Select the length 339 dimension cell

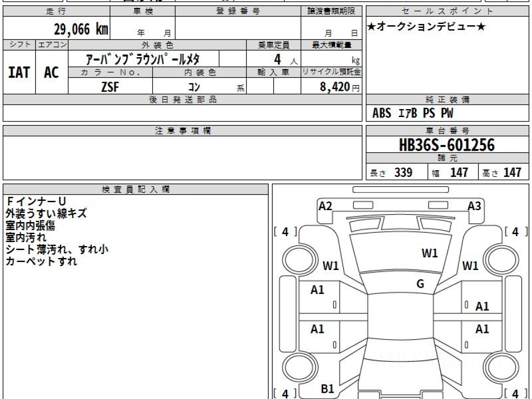(x=397, y=173)
